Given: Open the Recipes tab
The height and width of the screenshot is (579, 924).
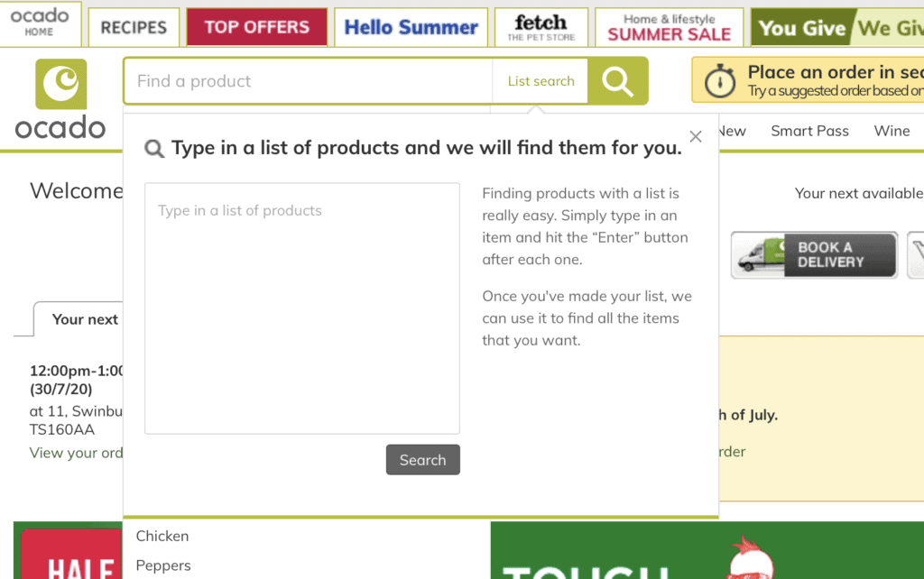Looking at the screenshot, I should pyautogui.click(x=134, y=27).
